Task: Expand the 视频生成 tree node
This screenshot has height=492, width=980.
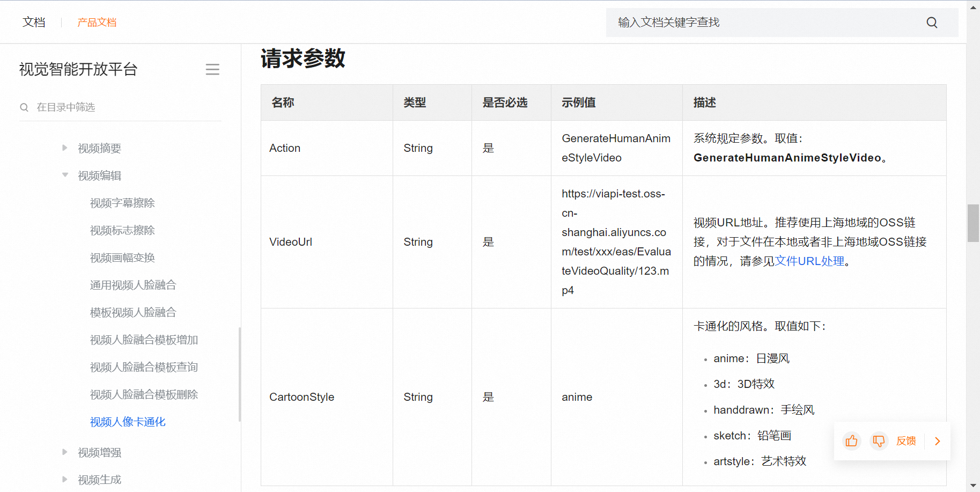Action: [x=65, y=480]
